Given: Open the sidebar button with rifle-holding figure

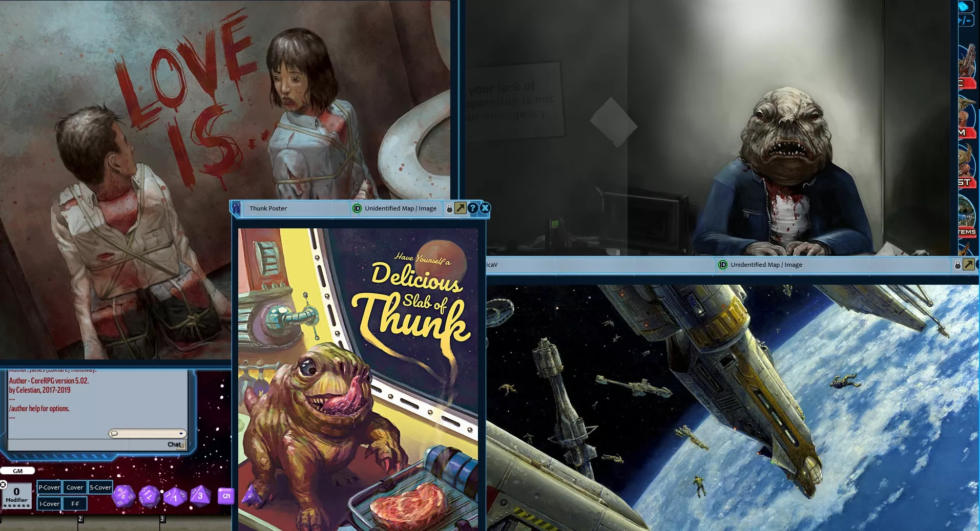Looking at the screenshot, I should coord(967,67).
